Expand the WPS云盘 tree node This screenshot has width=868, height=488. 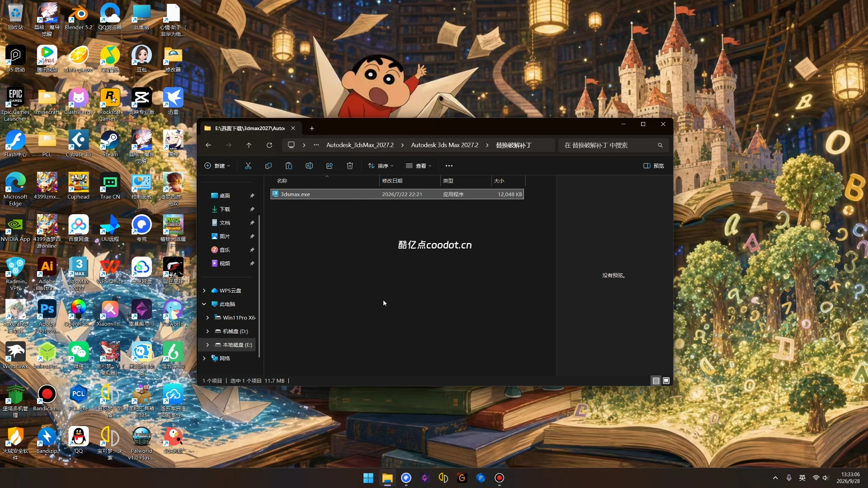[204, 291]
